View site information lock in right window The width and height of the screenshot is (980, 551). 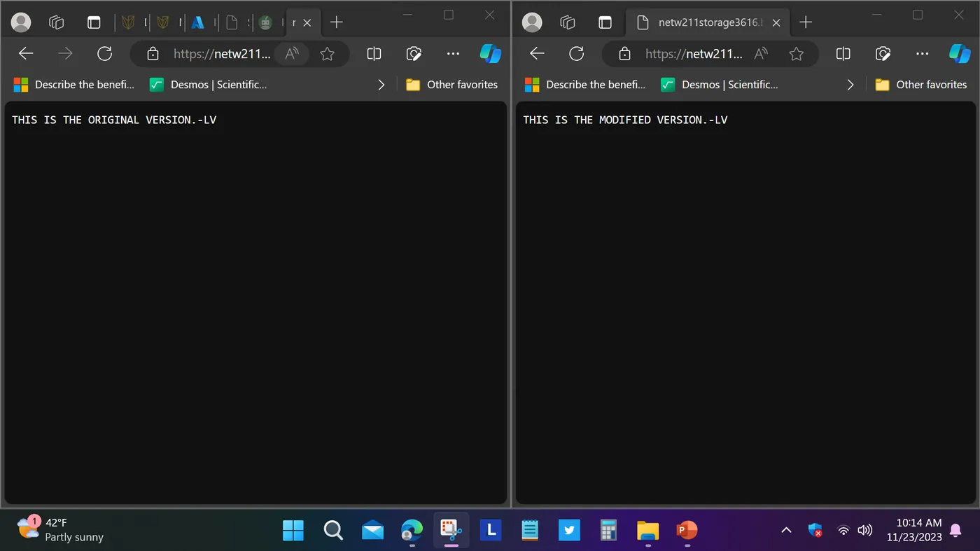[624, 54]
